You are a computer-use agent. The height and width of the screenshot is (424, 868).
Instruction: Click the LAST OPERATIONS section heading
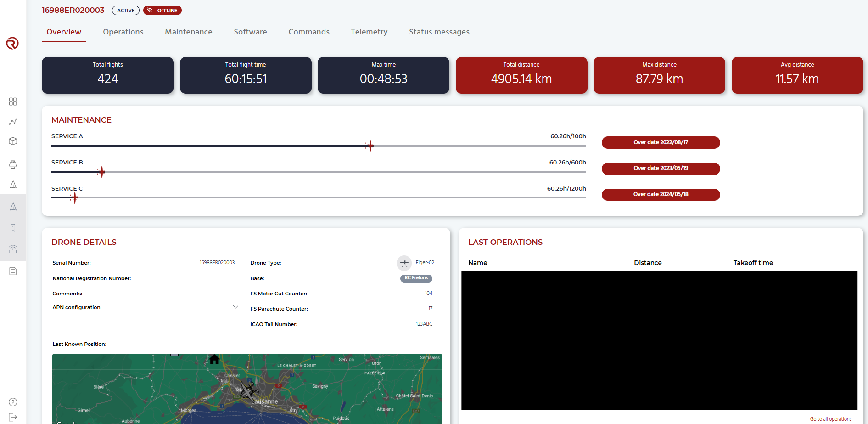[505, 242]
